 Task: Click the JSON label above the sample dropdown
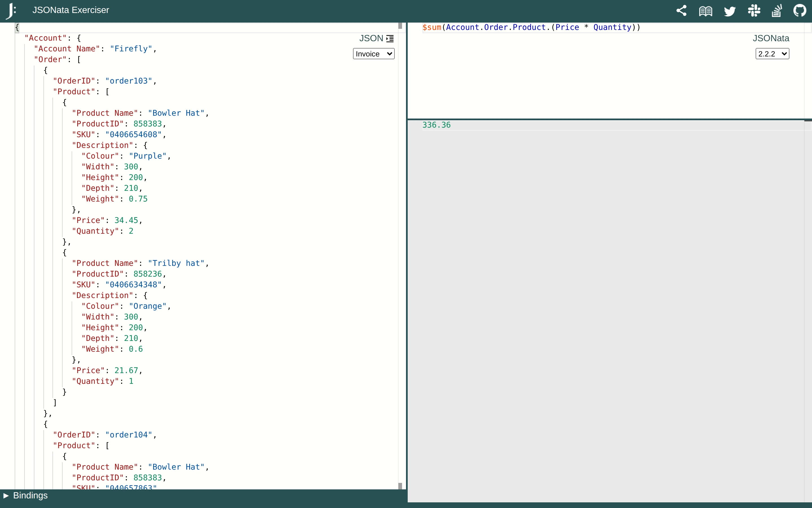[x=371, y=38]
